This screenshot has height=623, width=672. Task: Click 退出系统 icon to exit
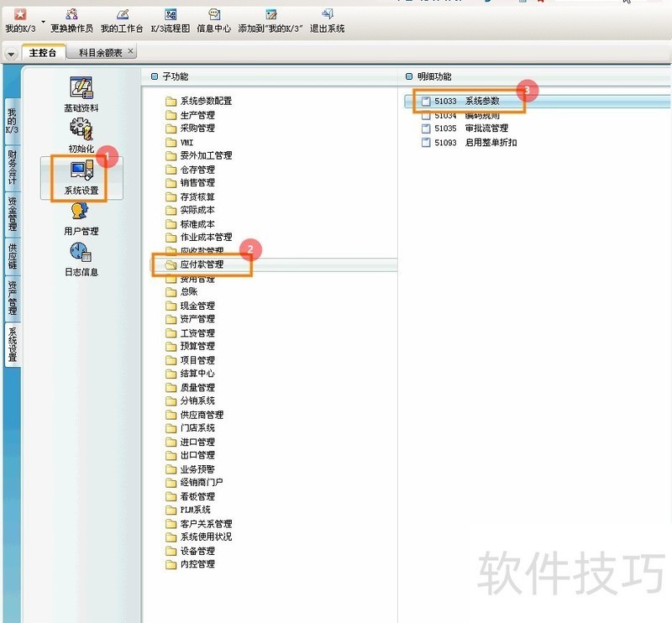(327, 15)
